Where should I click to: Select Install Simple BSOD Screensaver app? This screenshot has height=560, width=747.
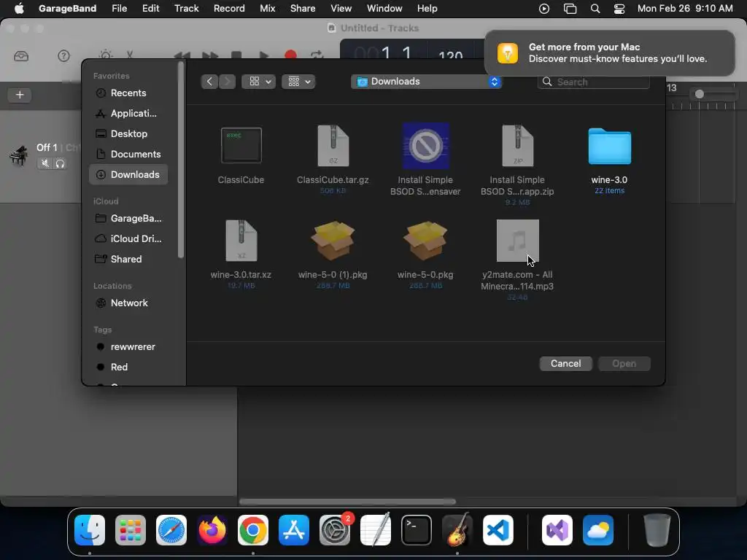click(x=425, y=146)
